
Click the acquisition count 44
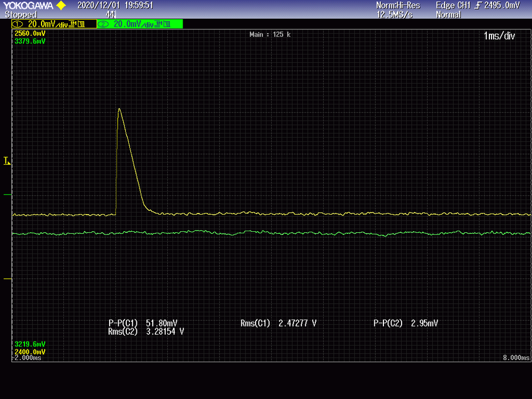point(110,14)
